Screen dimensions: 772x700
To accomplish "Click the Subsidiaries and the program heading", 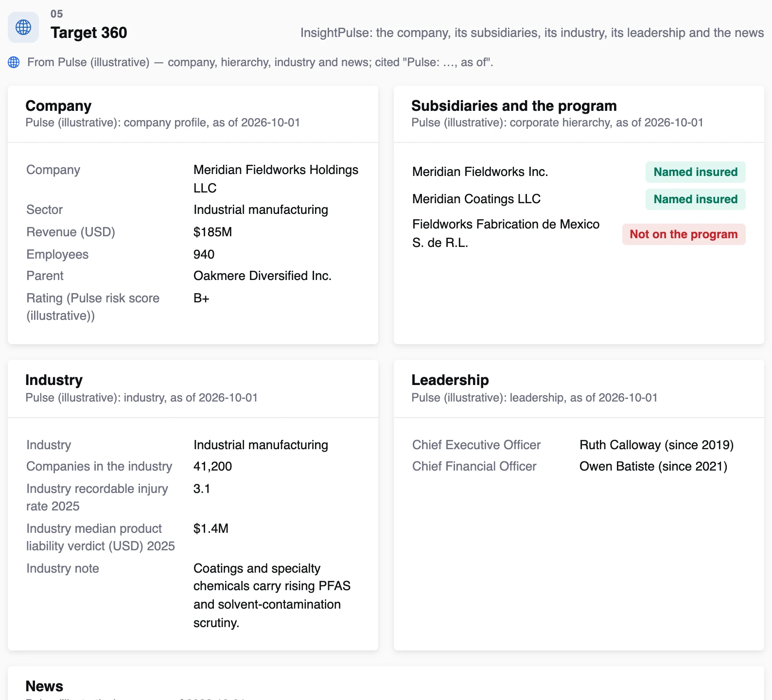I will [x=514, y=106].
